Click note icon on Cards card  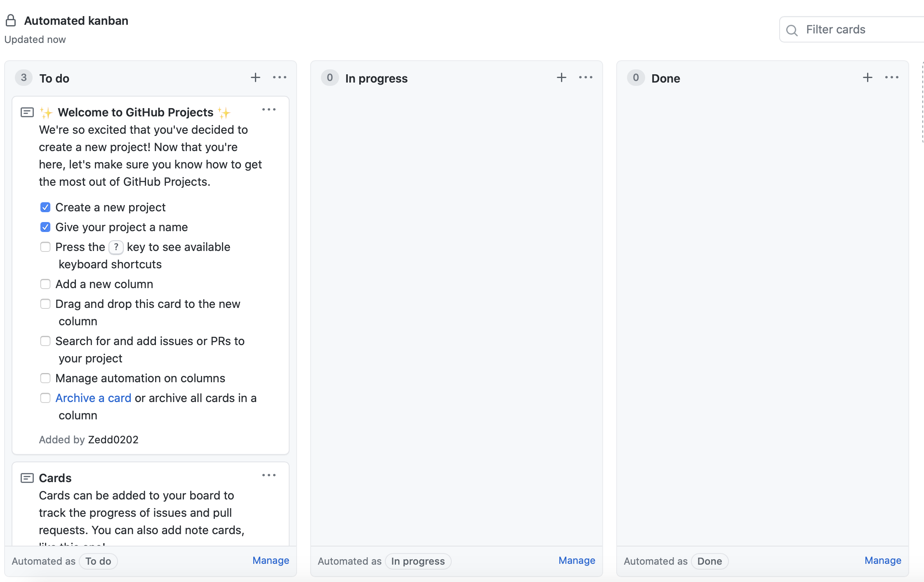coord(27,478)
